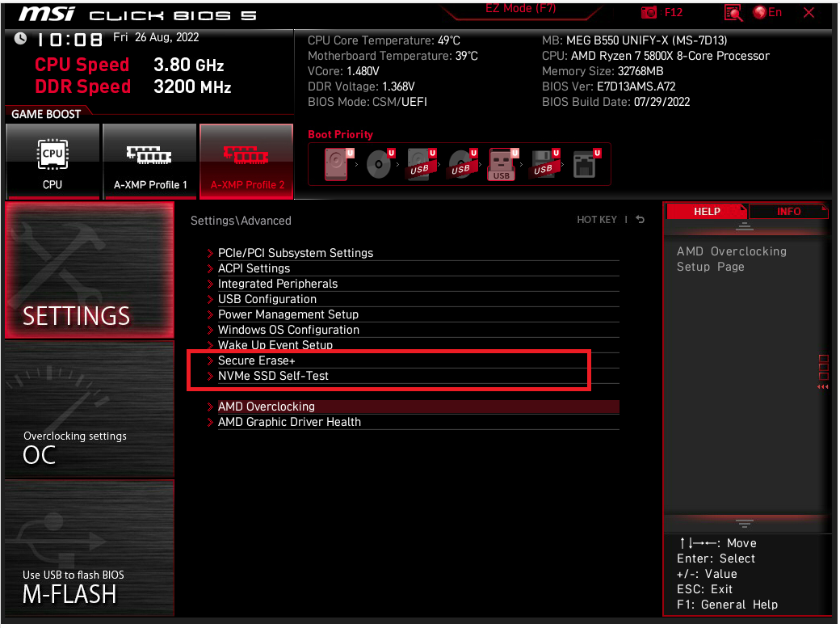Select the USB hard disk boot icon
This screenshot has width=840, height=628.
[421, 164]
